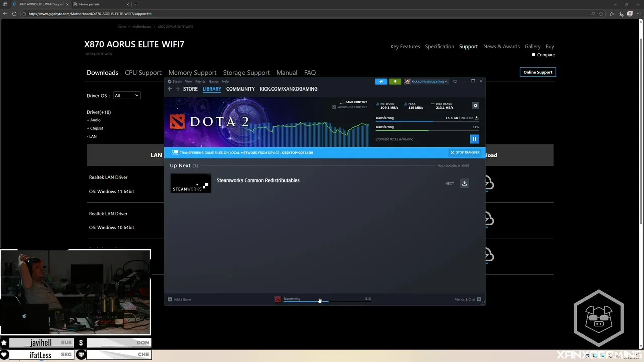
Task: Open the Manual section
Action: (x=287, y=73)
